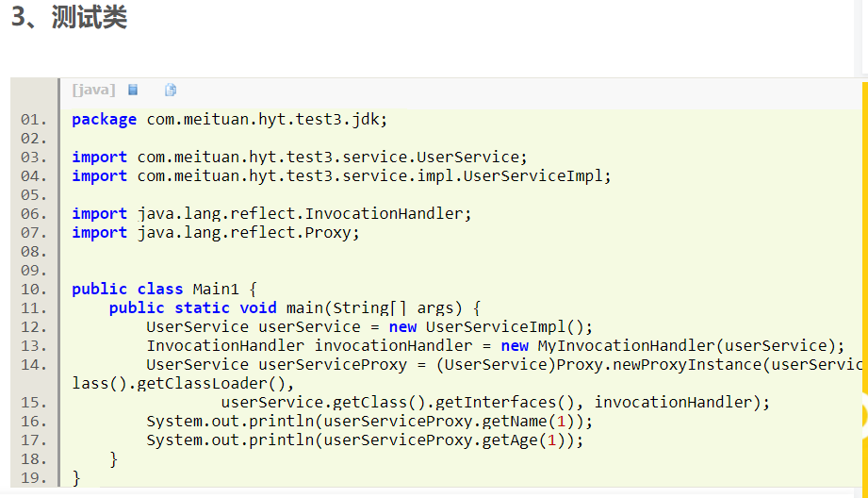Click the copy code icon
The image size is (868, 498).
pyautogui.click(x=171, y=90)
